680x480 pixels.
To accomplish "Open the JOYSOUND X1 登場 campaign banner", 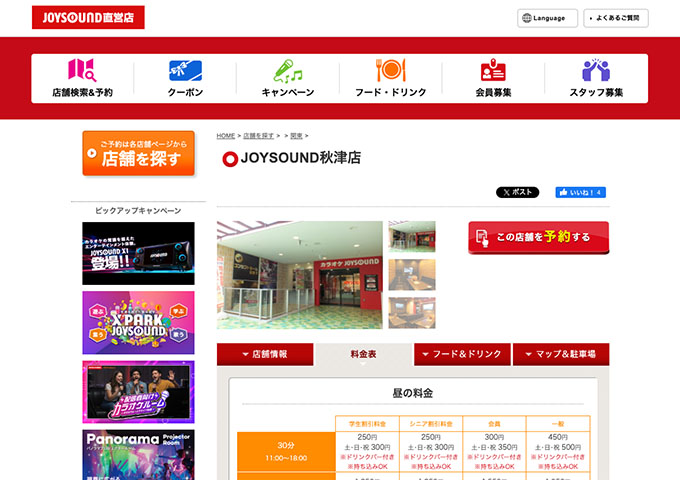I will pos(138,253).
